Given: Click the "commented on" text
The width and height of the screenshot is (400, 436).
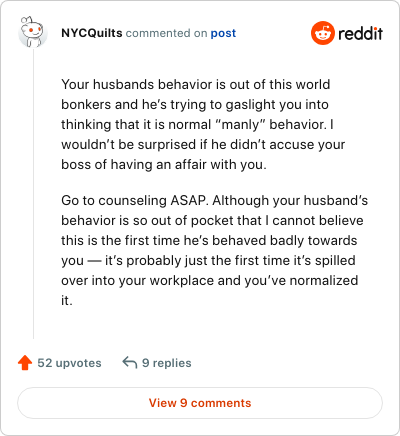Looking at the screenshot, I should click(166, 33).
